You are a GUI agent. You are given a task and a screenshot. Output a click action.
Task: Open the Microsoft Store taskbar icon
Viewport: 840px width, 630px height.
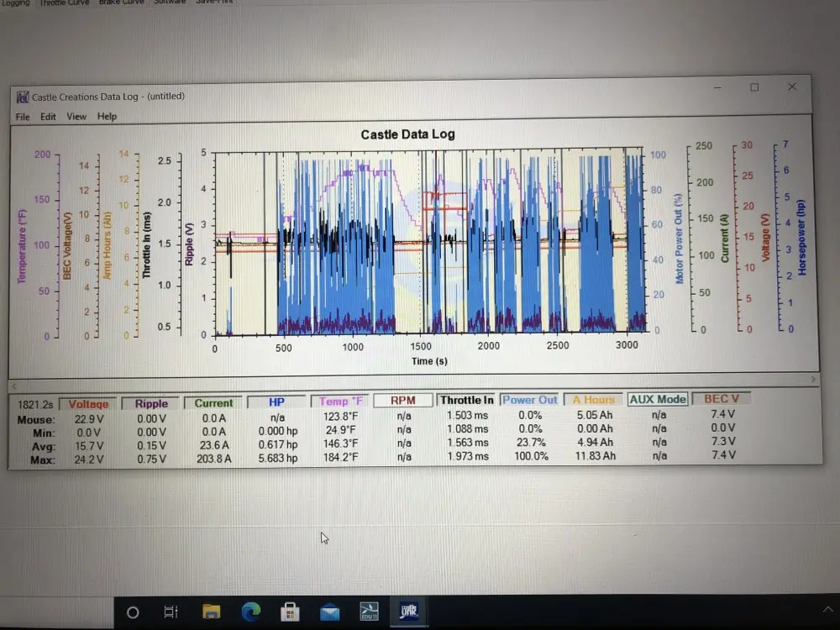290,612
